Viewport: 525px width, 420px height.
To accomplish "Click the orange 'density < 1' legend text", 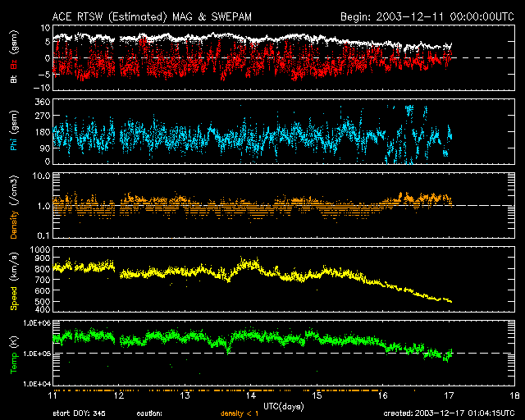I will click(x=240, y=413).
